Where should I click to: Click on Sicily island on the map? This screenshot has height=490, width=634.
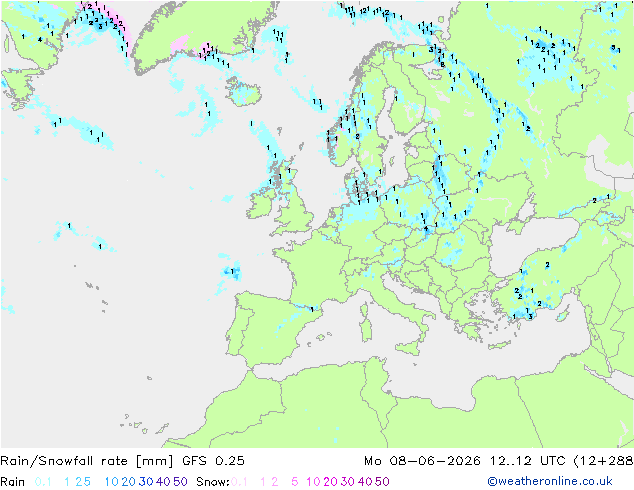[x=409, y=348]
